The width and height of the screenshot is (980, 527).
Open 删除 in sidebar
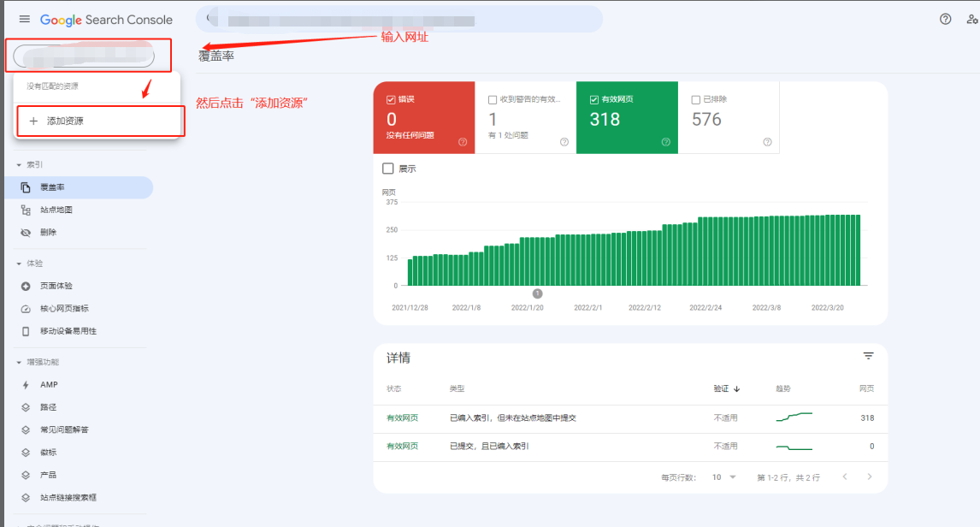point(48,232)
